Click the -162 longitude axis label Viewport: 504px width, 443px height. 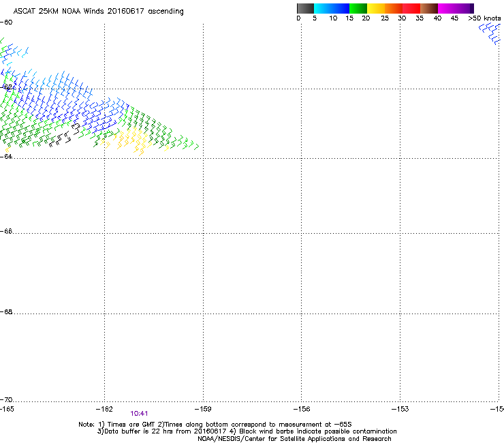(x=104, y=409)
